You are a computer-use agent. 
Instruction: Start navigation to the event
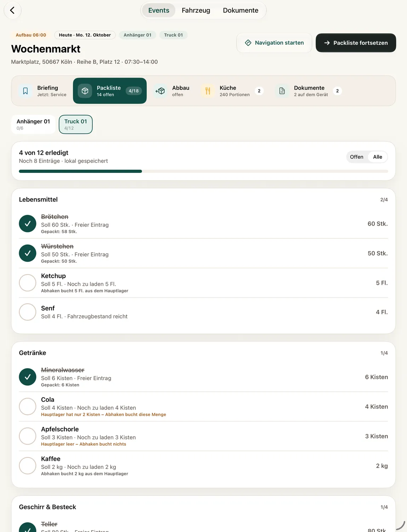[274, 43]
